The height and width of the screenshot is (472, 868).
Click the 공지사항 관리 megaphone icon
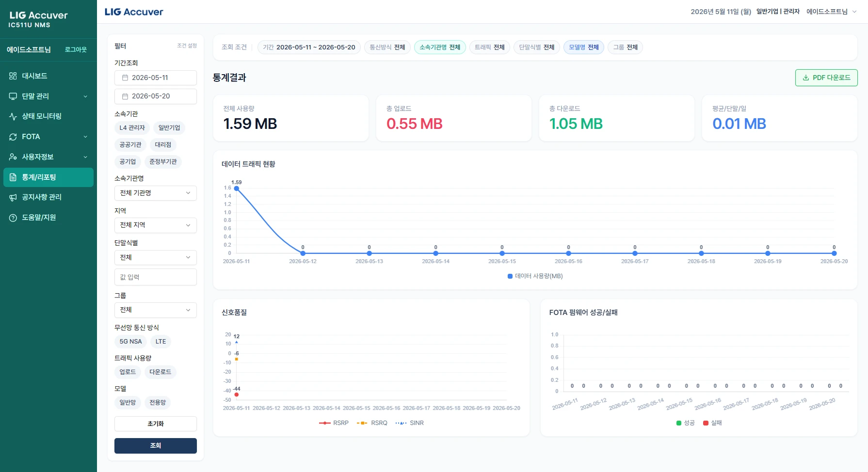(x=13, y=197)
